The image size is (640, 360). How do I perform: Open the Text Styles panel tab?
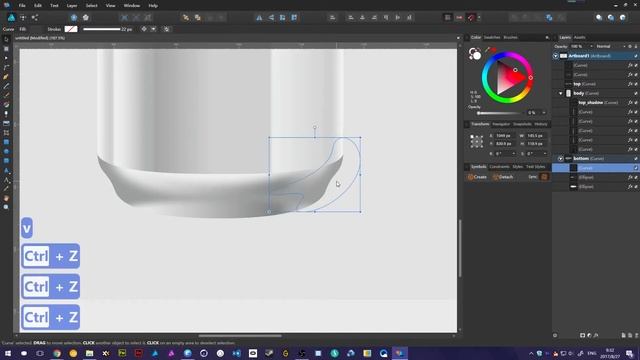(535, 167)
